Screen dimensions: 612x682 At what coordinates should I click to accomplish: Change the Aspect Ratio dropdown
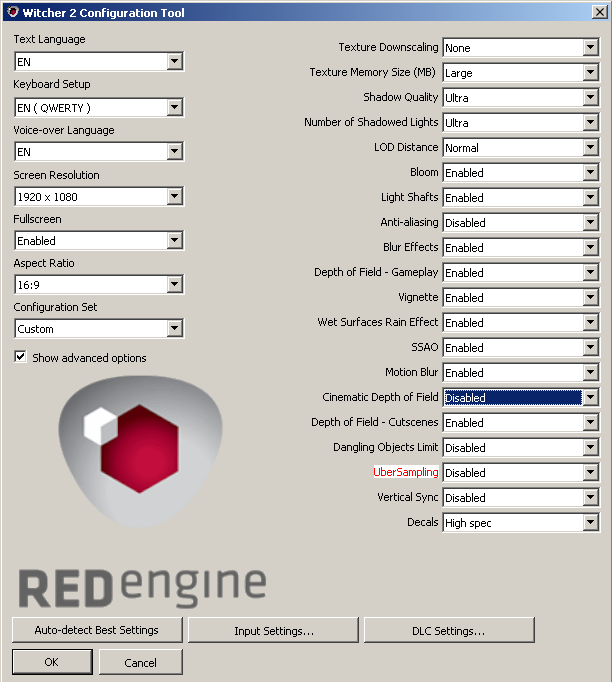coord(99,284)
